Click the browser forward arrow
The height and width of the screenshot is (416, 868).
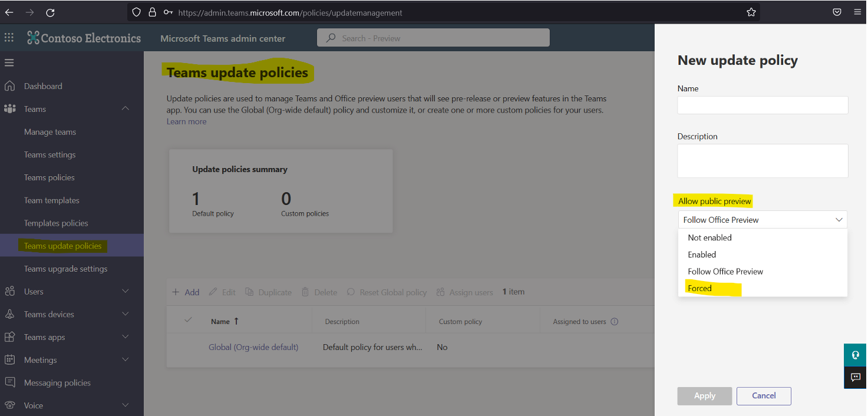30,12
